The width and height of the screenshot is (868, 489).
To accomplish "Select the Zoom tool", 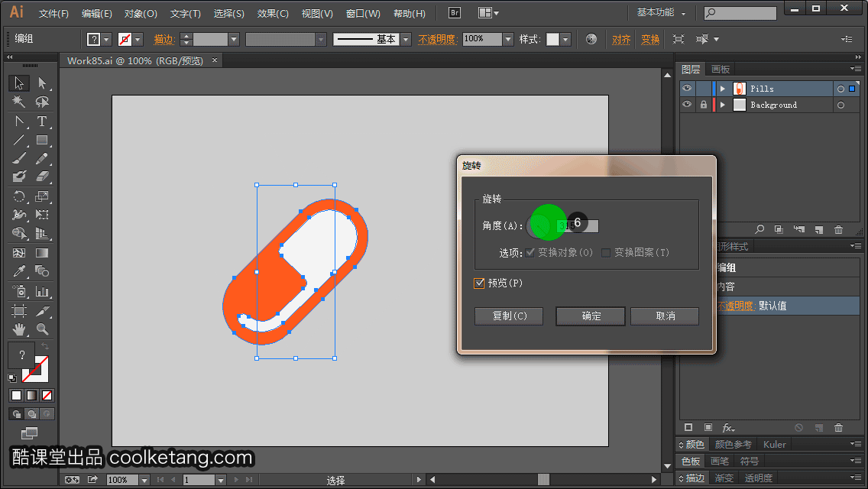I will tap(42, 329).
